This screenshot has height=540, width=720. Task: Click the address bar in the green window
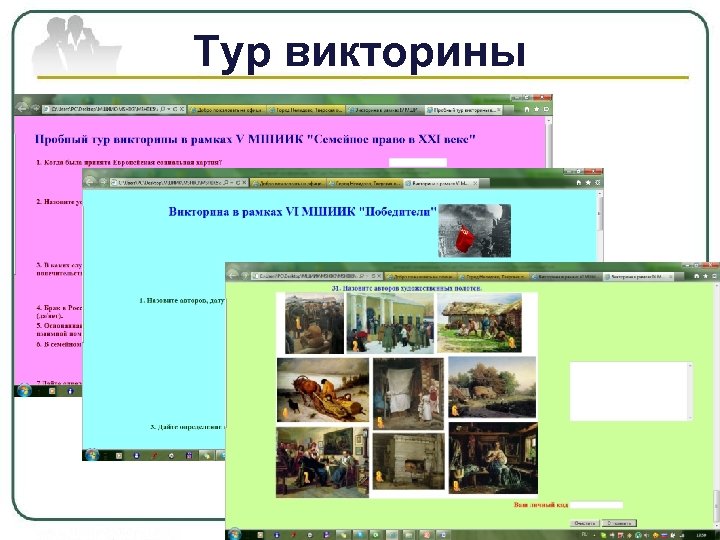(x=316, y=276)
